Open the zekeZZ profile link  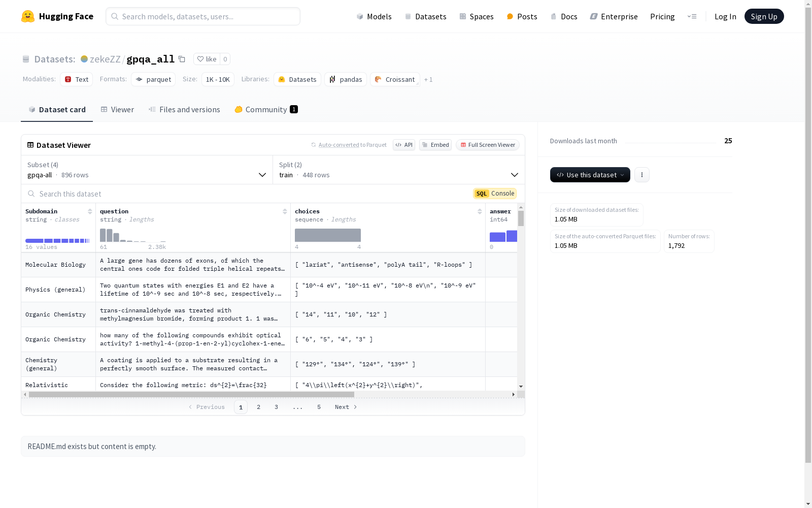(105, 59)
